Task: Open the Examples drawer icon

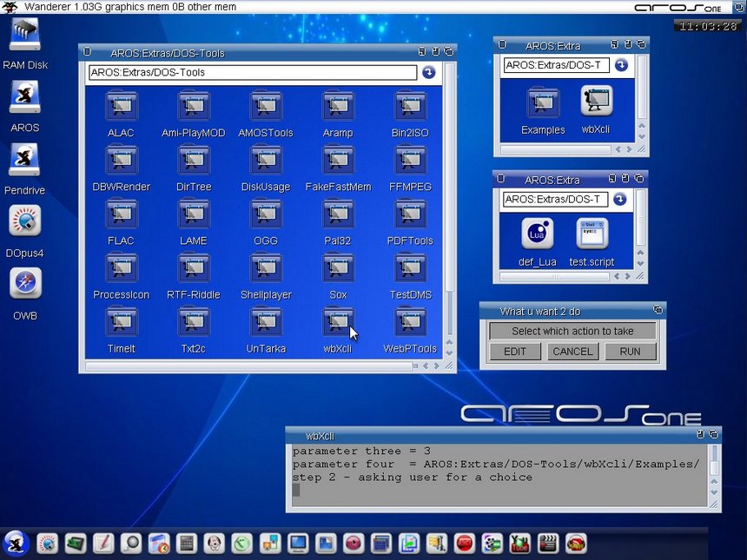Action: (543, 102)
